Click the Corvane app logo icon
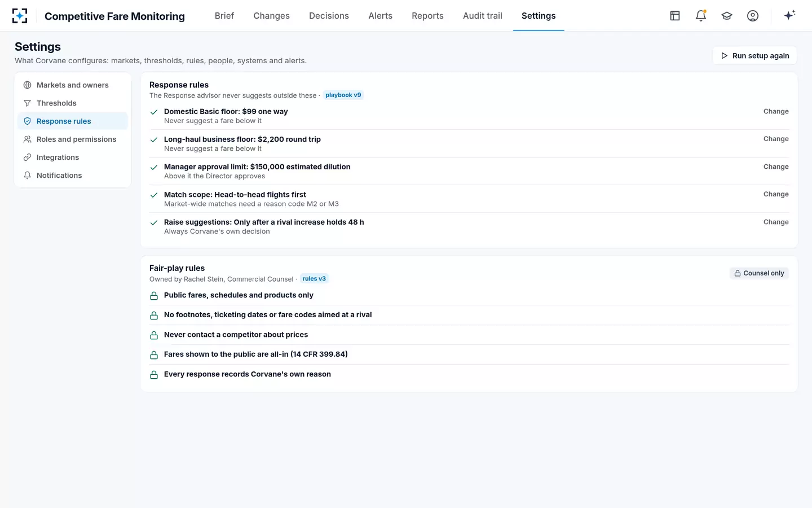This screenshot has width=812, height=508. point(20,16)
